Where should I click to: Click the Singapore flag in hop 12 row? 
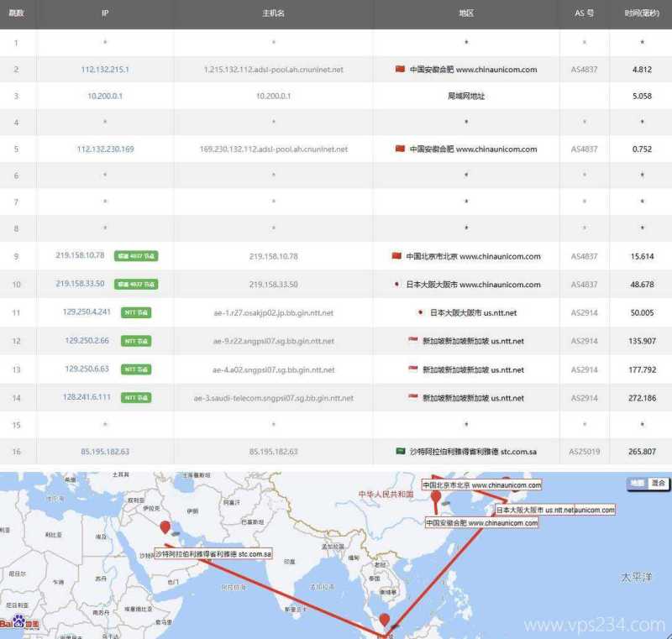(x=412, y=342)
